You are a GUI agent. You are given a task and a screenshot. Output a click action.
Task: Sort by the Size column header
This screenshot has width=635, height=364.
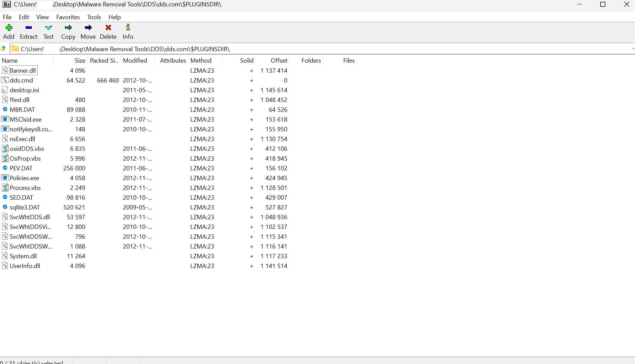tap(70, 60)
